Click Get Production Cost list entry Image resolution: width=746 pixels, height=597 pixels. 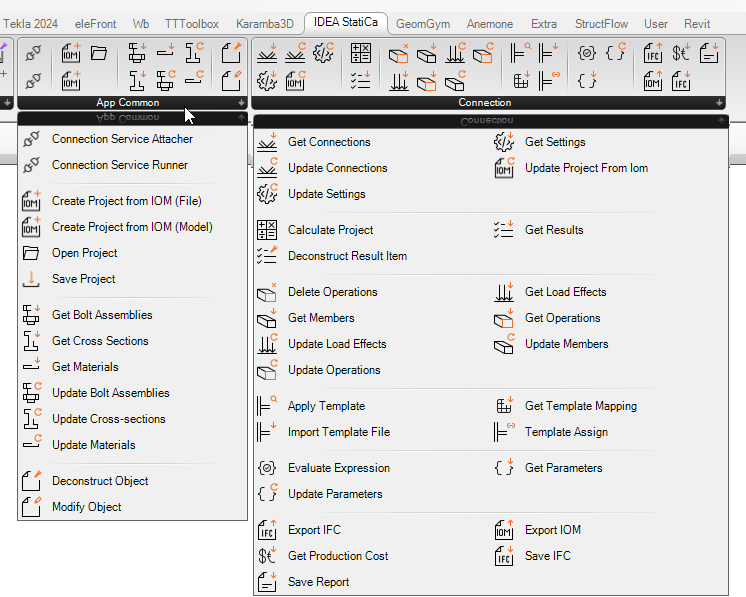(x=338, y=556)
